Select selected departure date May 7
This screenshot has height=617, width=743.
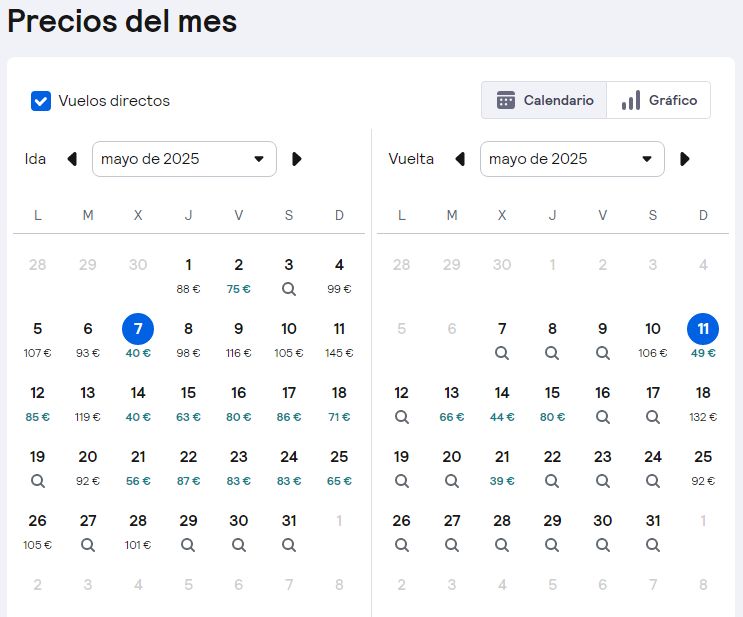coord(138,336)
